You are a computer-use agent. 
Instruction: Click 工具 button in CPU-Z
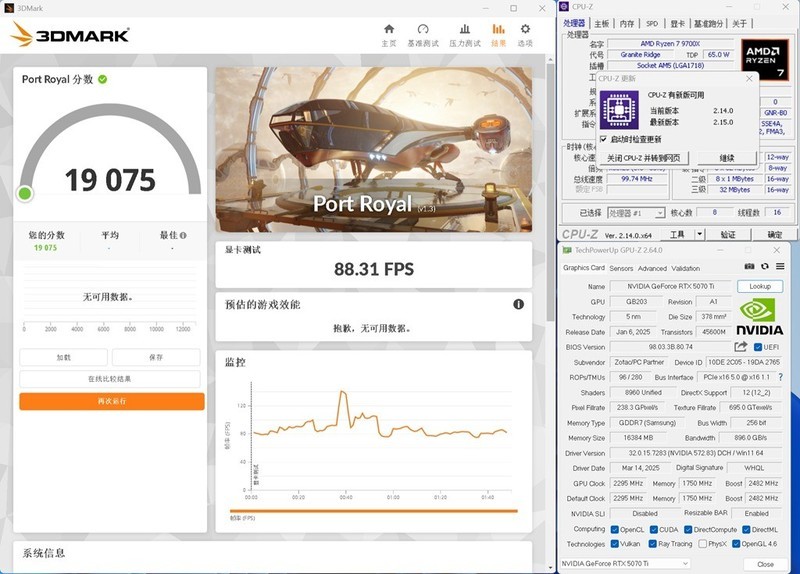(x=678, y=235)
